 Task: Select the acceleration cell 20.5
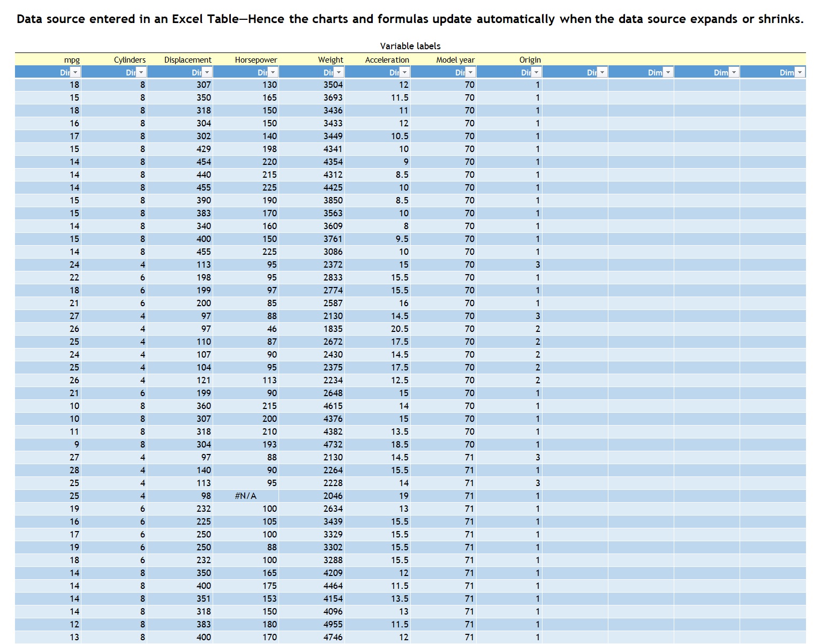(x=378, y=329)
